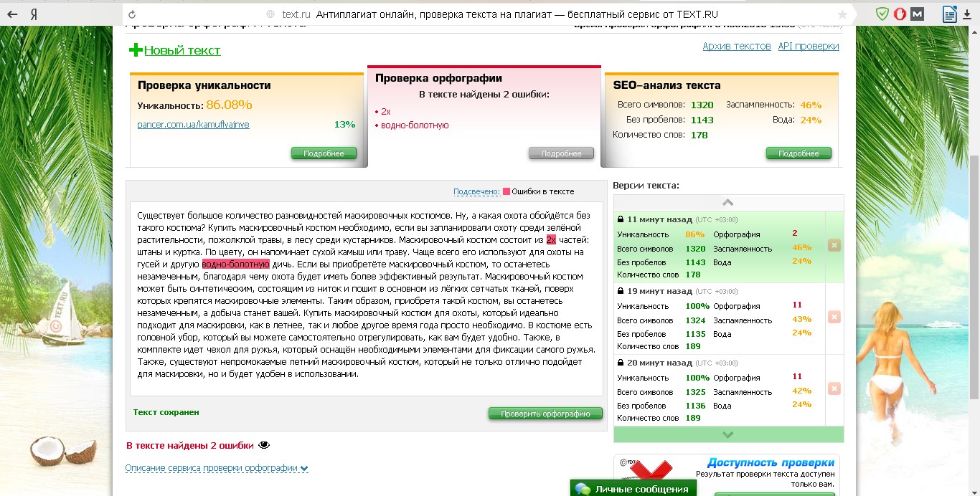This screenshot has width=980, height=496.
Task: Open the Личные сообщения bar
Action: point(633,489)
